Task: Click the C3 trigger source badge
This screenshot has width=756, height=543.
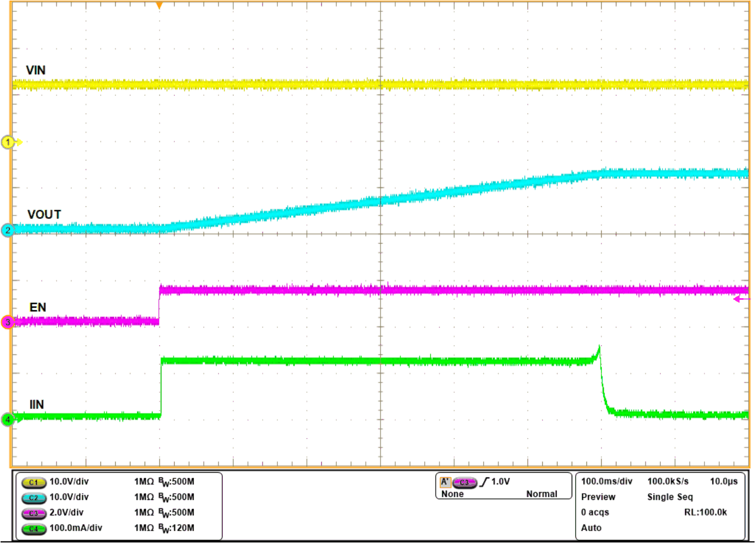Action: (x=464, y=482)
